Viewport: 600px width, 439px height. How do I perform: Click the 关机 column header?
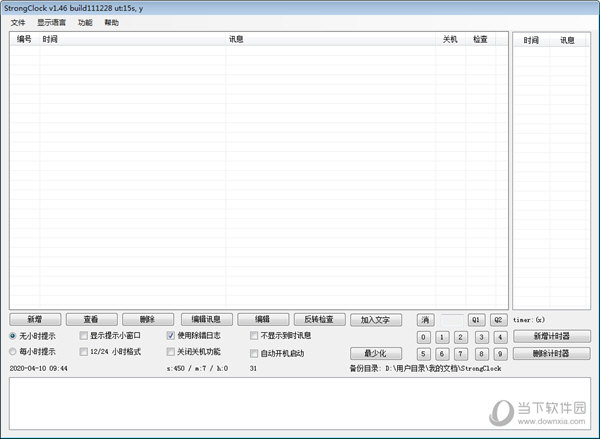[x=450, y=39]
